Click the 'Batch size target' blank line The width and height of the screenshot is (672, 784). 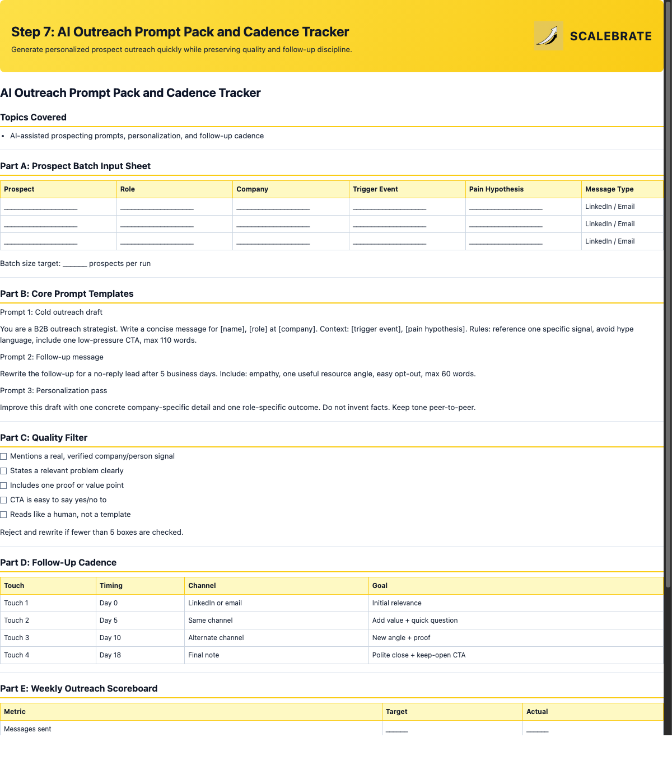(74, 264)
